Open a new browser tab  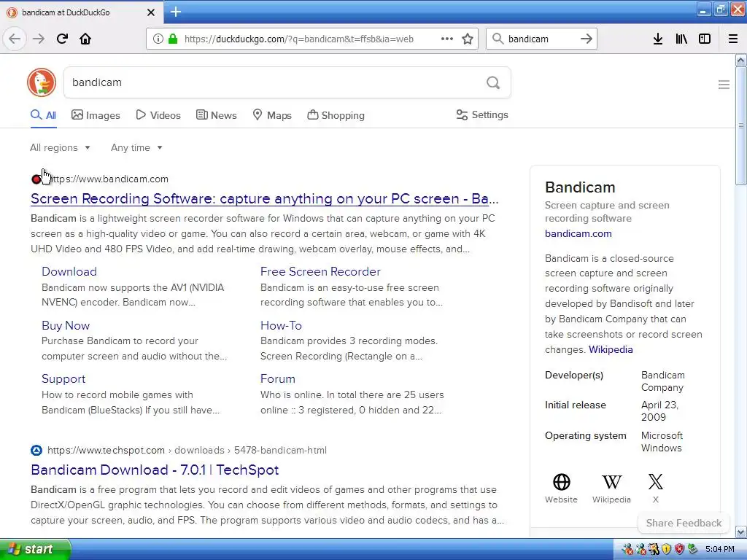176,12
